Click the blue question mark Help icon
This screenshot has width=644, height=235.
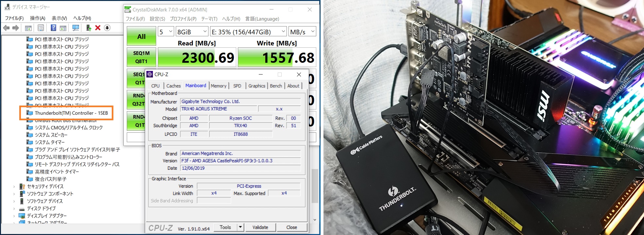point(54,28)
